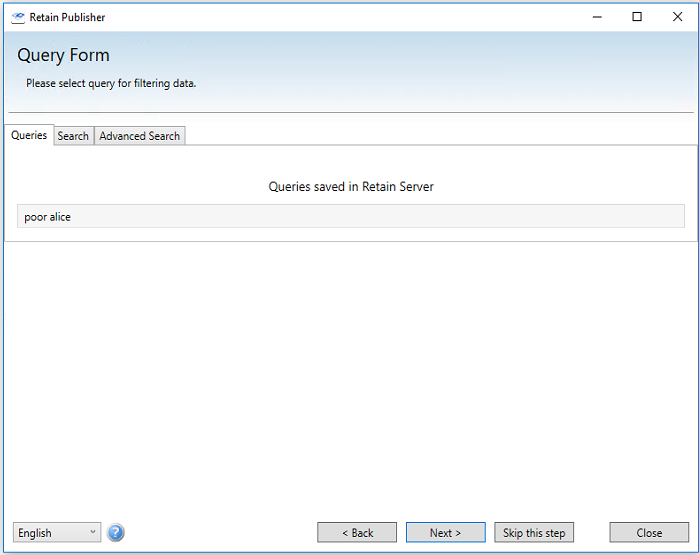Go to the previous step with Back

click(x=357, y=532)
